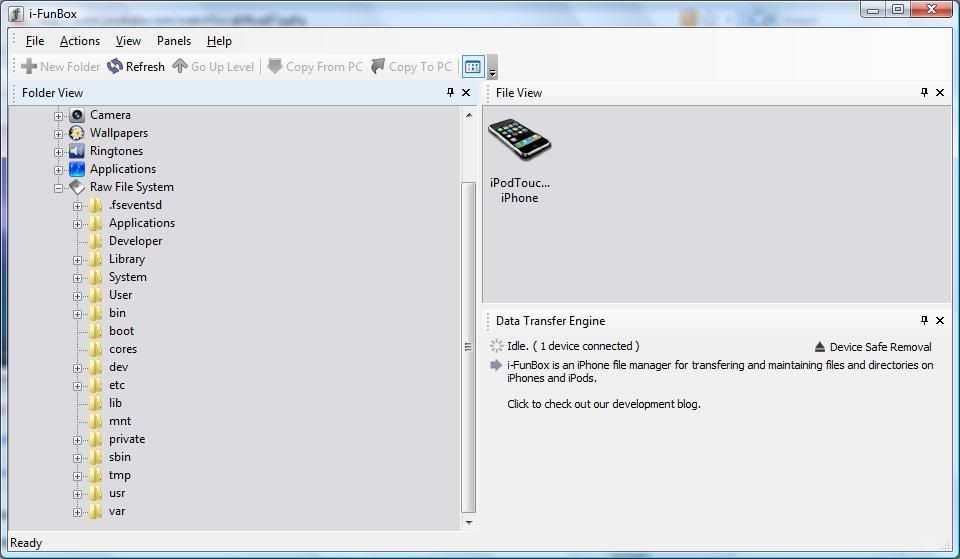Click the Idle status spinner icon
Screen dimensions: 960x559
497,346
